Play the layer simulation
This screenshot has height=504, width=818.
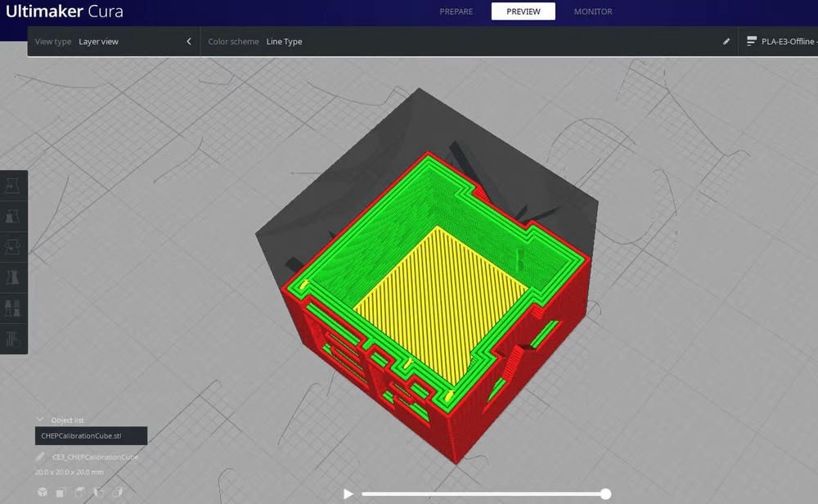348,493
